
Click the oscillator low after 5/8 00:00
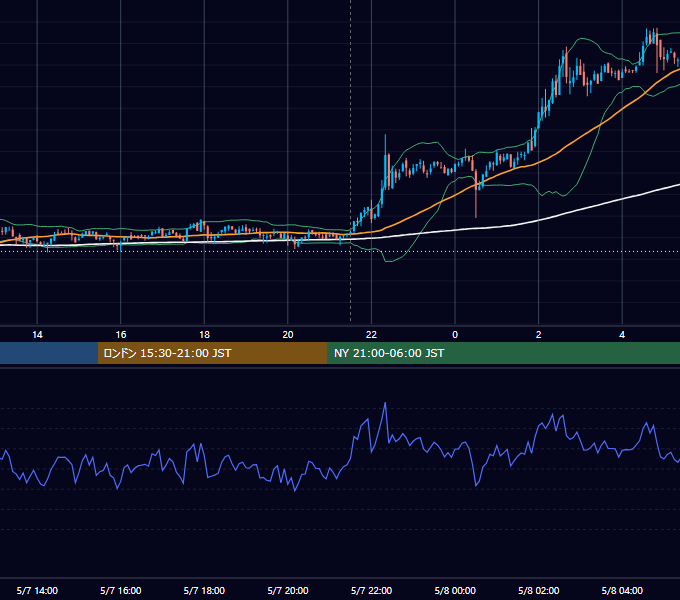point(476,486)
